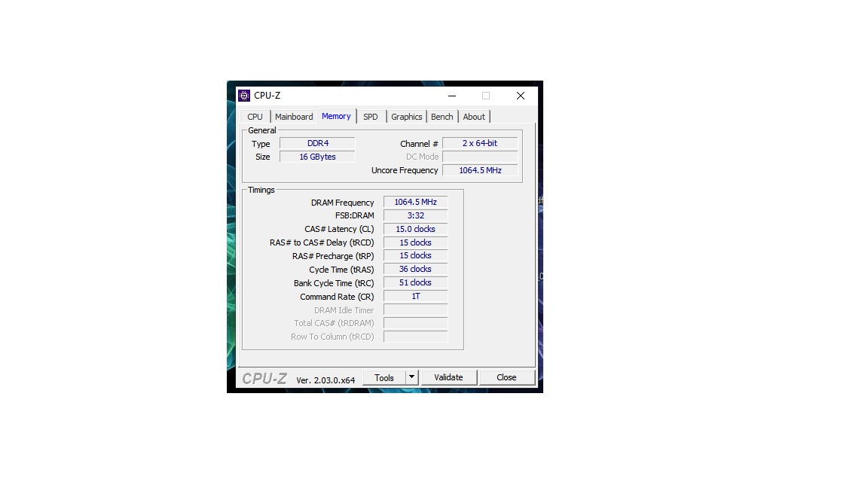Click the DRAM Frequency 1064.5 MHz value
This screenshot has width=868, height=488.
pyautogui.click(x=416, y=202)
